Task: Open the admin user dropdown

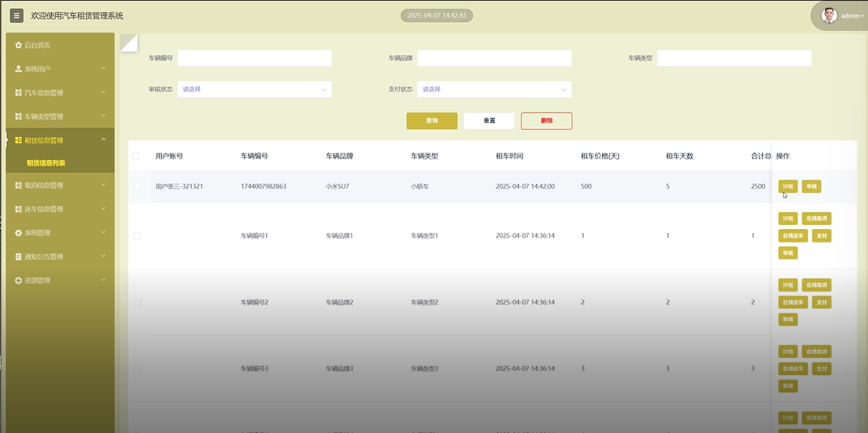Action: [852, 16]
